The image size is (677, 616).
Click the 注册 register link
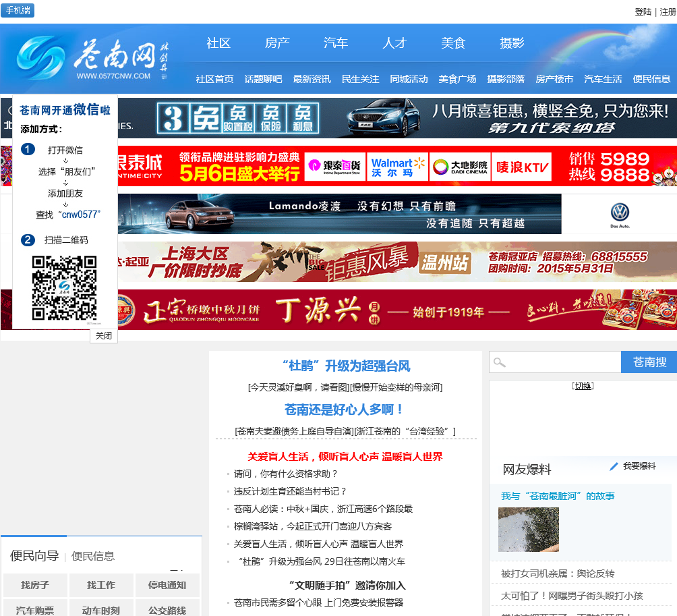pyautogui.click(x=668, y=11)
